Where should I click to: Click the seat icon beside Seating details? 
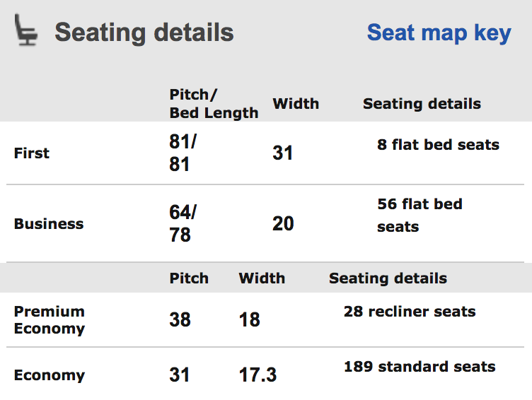[25, 30]
